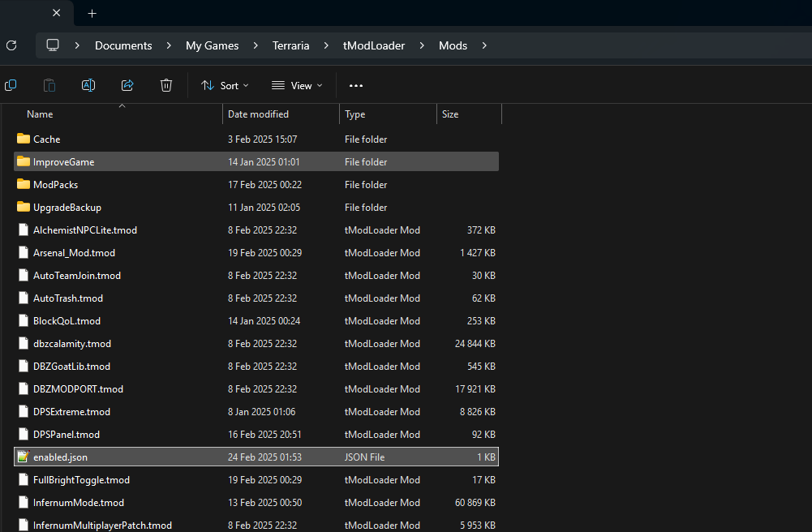Select the ImproveGame folder name
The width and height of the screenshot is (812, 532).
point(64,162)
